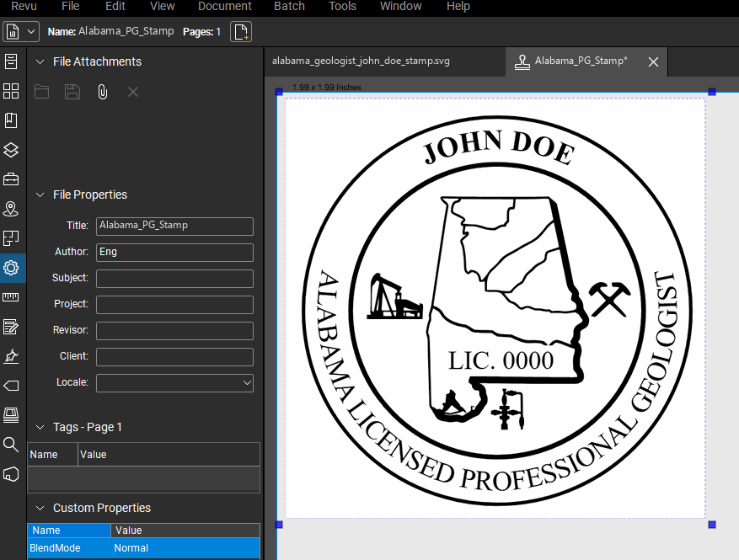Open the Links tag panel icon
Viewport: 739px width, 560px height.
(11, 386)
